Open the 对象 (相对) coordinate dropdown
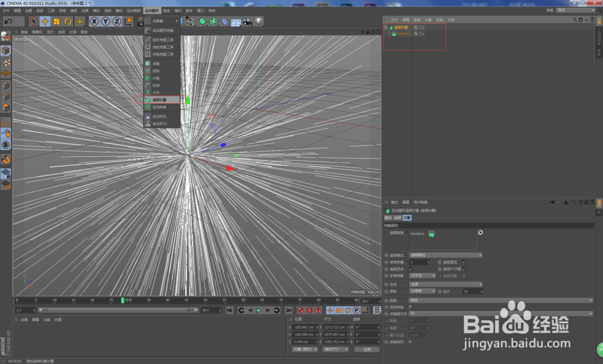The image size is (603, 364). click(305, 350)
